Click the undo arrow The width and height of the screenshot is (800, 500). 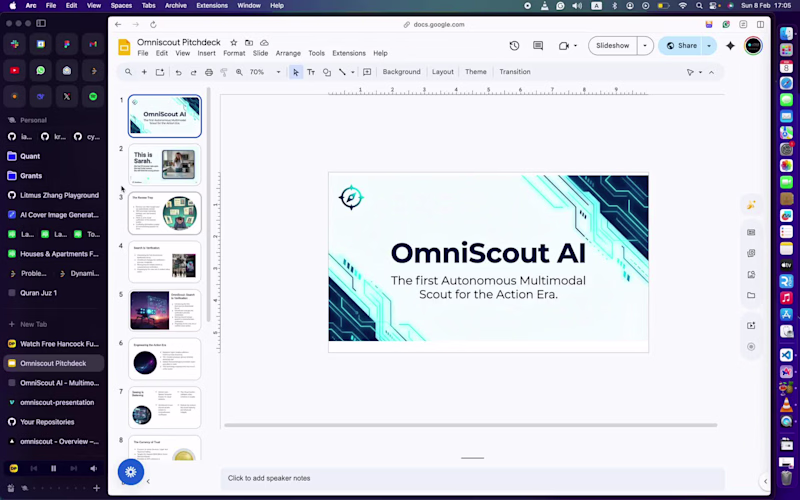(x=178, y=72)
